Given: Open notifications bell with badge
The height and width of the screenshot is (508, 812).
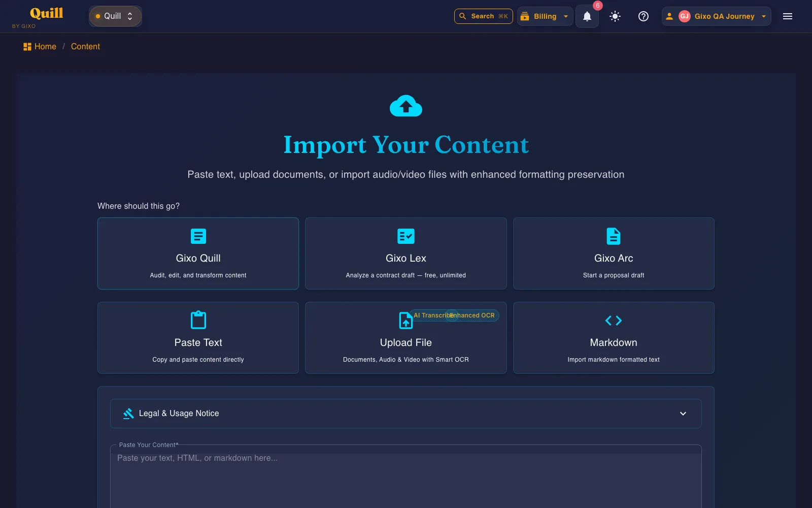Looking at the screenshot, I should click(x=587, y=16).
